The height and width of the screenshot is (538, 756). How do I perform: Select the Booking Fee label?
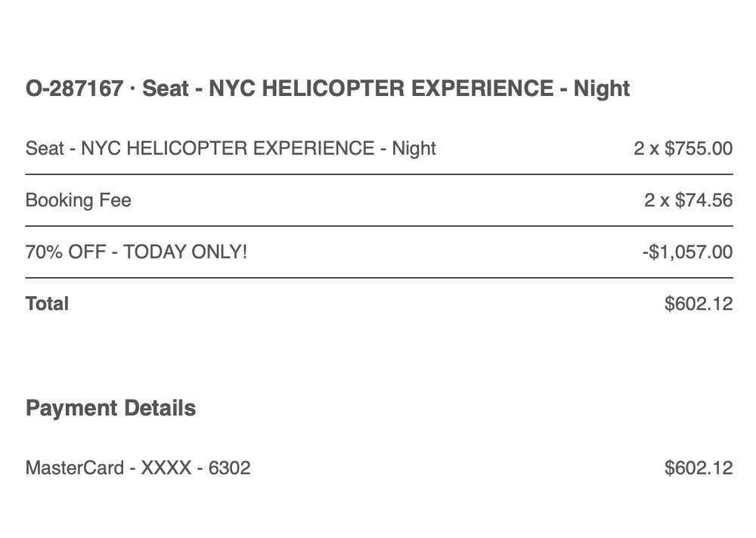pyautogui.click(x=78, y=200)
